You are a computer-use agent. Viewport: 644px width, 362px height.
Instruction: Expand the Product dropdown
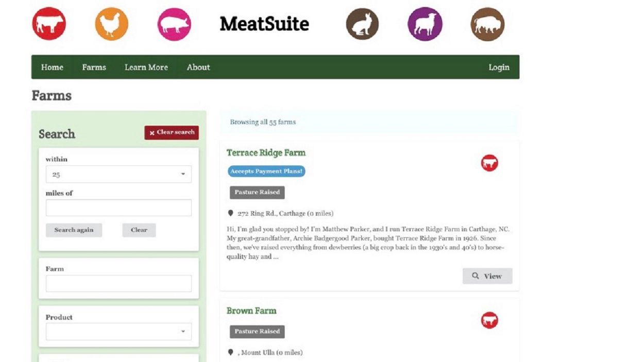[x=118, y=332]
